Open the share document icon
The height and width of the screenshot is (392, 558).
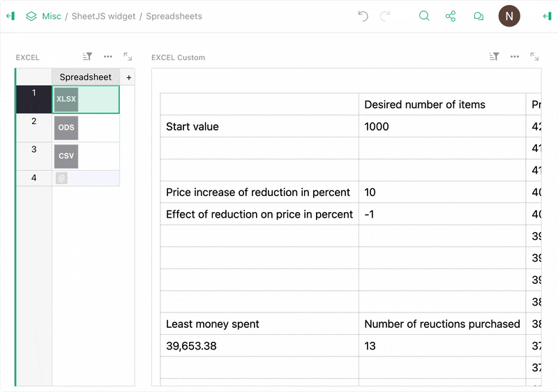[x=451, y=16]
